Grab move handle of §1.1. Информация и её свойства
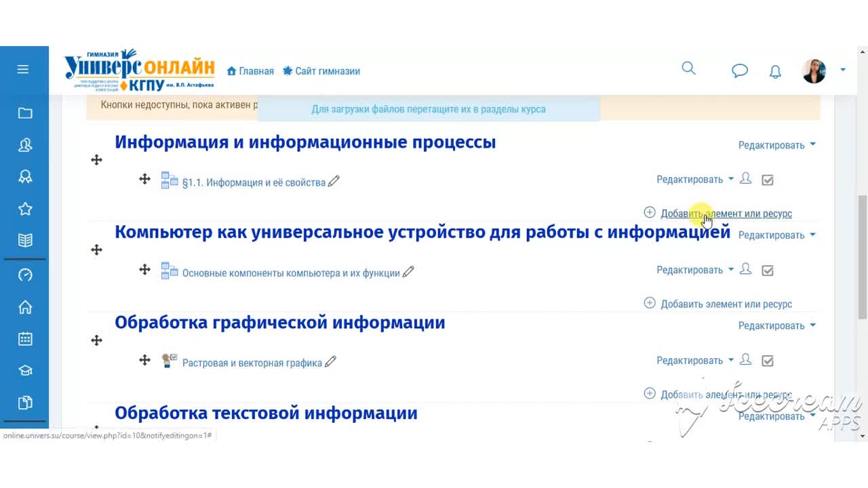 coord(144,179)
